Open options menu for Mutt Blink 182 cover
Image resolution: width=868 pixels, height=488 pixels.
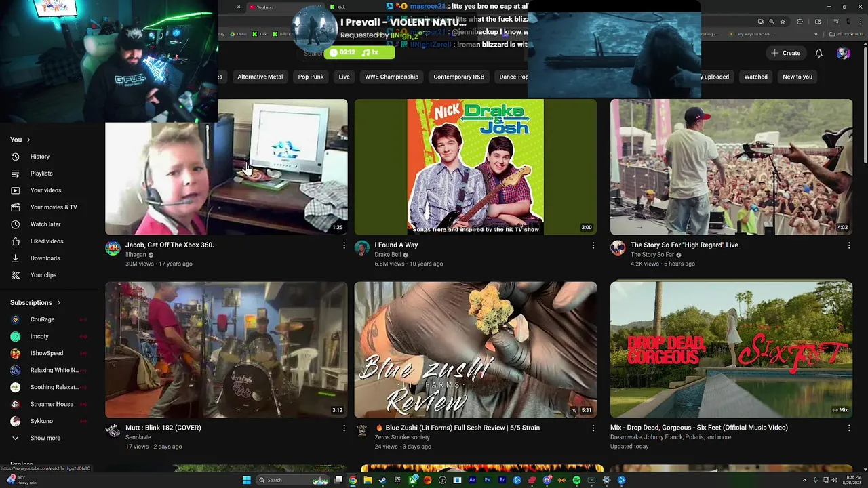(x=344, y=428)
